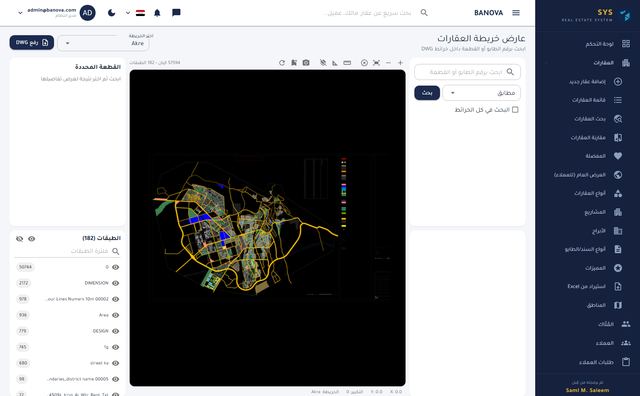
Task: Click the dark blue plot search button
Action: (x=427, y=93)
